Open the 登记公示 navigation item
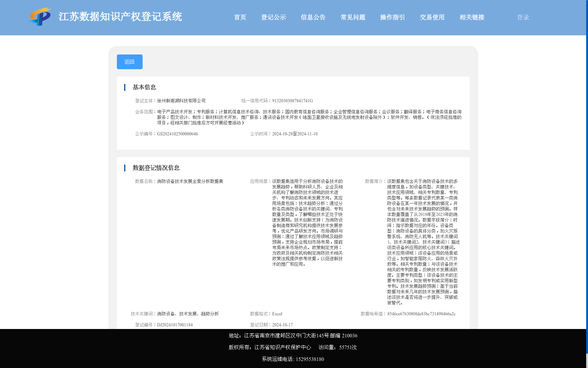Screen dimensions: 588x368 pyautogui.click(x=273, y=17)
